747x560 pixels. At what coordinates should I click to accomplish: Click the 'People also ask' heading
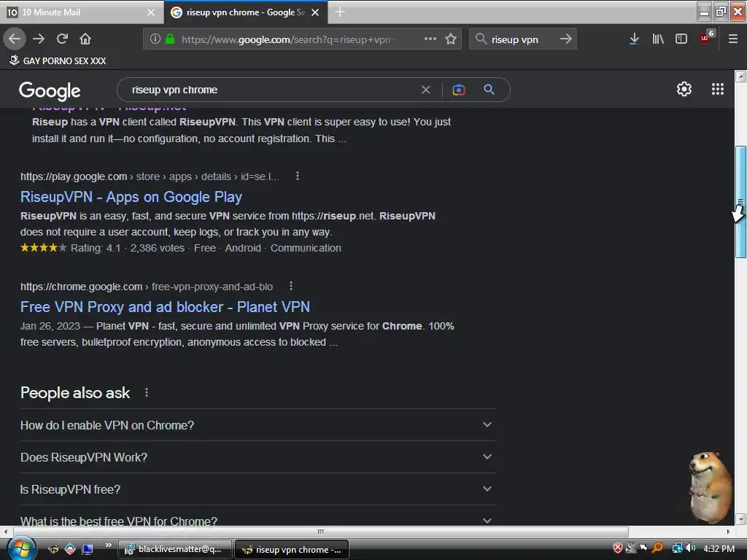coord(75,393)
